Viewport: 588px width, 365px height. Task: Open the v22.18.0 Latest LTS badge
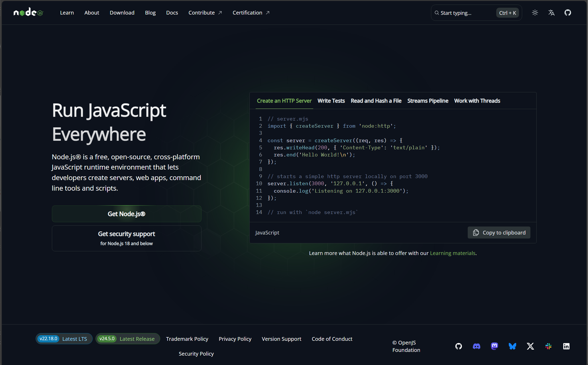(x=64, y=339)
